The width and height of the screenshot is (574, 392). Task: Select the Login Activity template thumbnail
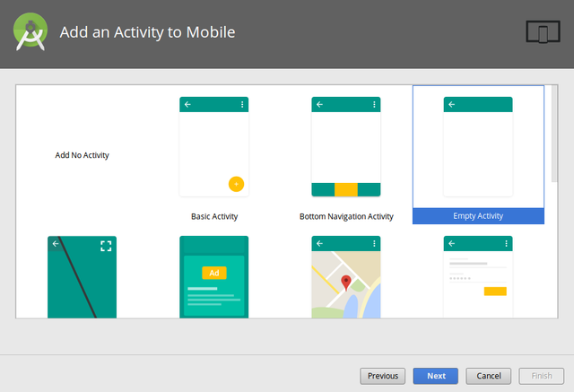[478, 277]
